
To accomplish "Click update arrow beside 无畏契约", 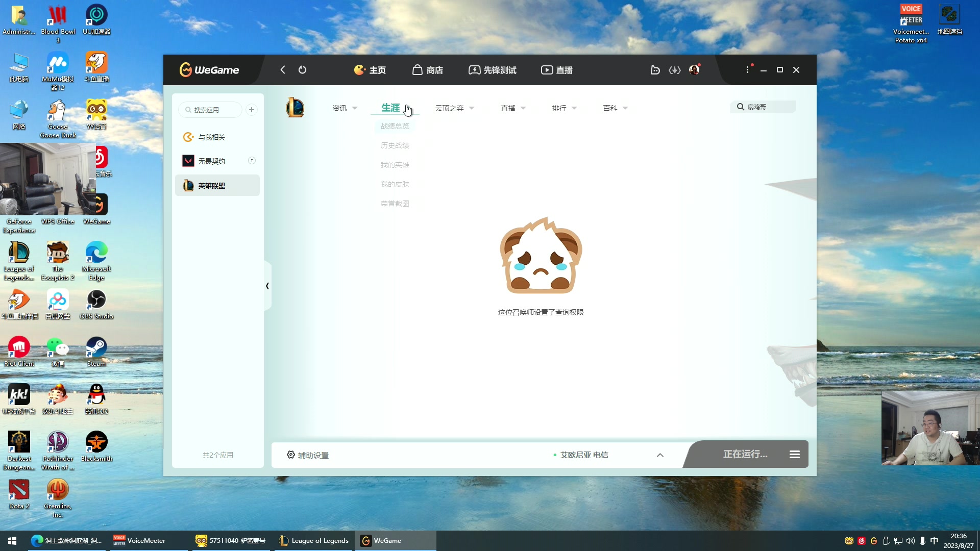I will pos(252,161).
